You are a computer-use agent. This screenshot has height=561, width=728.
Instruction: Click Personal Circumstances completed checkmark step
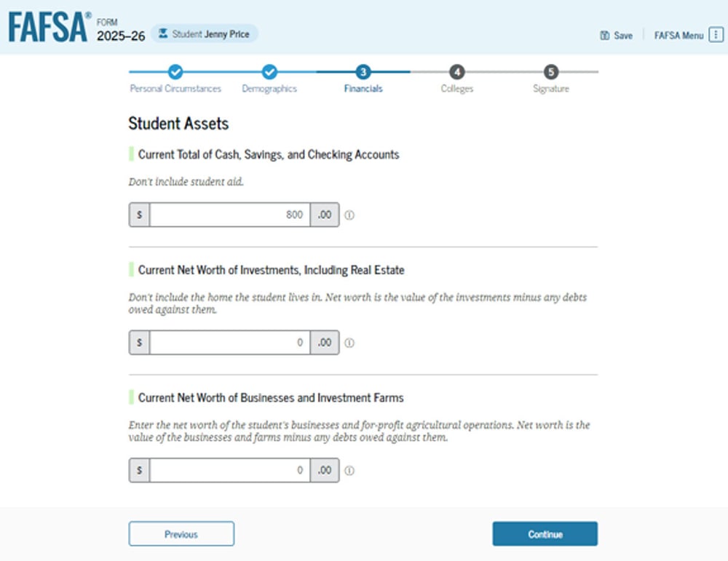tap(175, 72)
